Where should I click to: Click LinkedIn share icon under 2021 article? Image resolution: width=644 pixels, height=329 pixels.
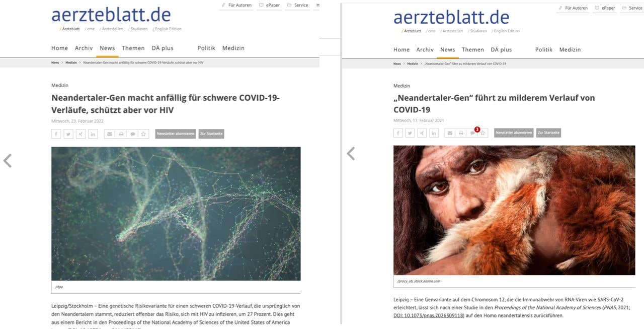[x=434, y=133]
